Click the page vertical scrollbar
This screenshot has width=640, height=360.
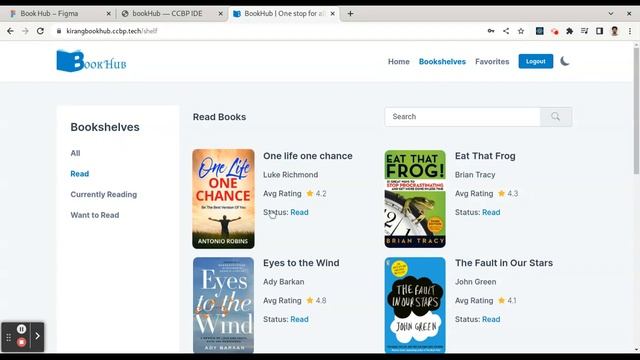click(x=636, y=110)
